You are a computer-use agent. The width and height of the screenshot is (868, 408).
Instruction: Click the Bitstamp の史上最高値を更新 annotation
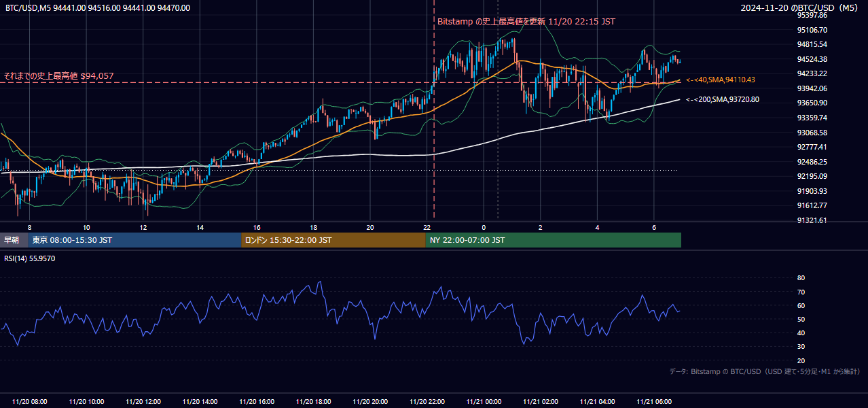tap(526, 22)
